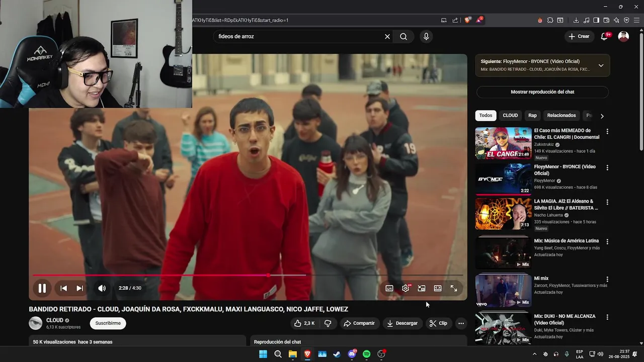
Task: Subscribe with the Suscribirme button
Action: tap(108, 323)
